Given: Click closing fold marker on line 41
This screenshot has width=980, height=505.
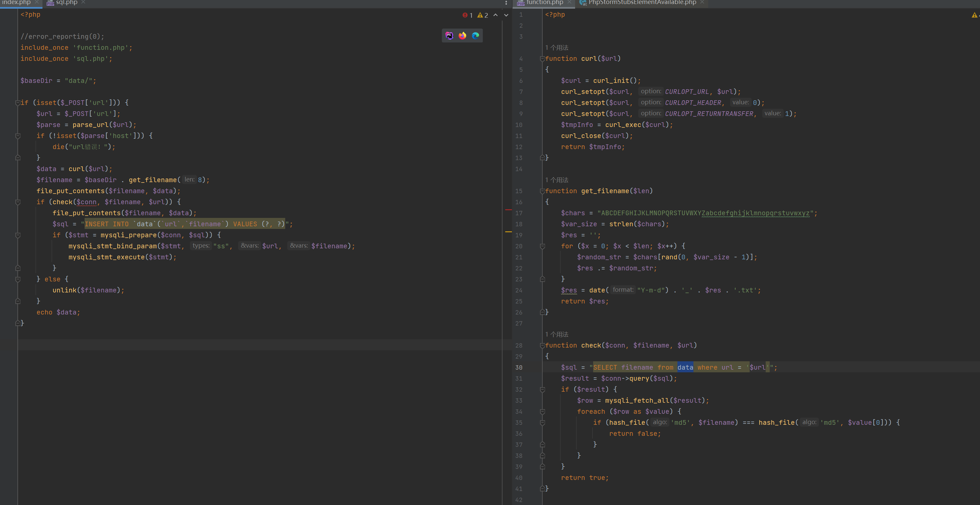Looking at the screenshot, I should [542, 489].
